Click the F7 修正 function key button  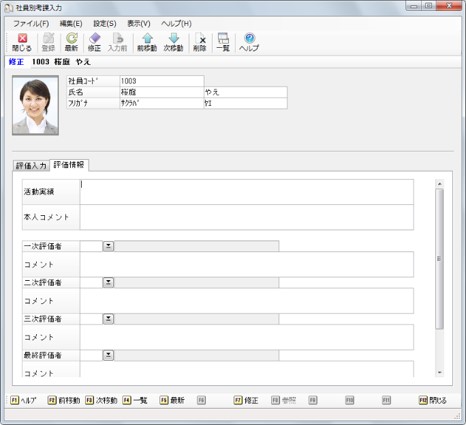point(246,400)
